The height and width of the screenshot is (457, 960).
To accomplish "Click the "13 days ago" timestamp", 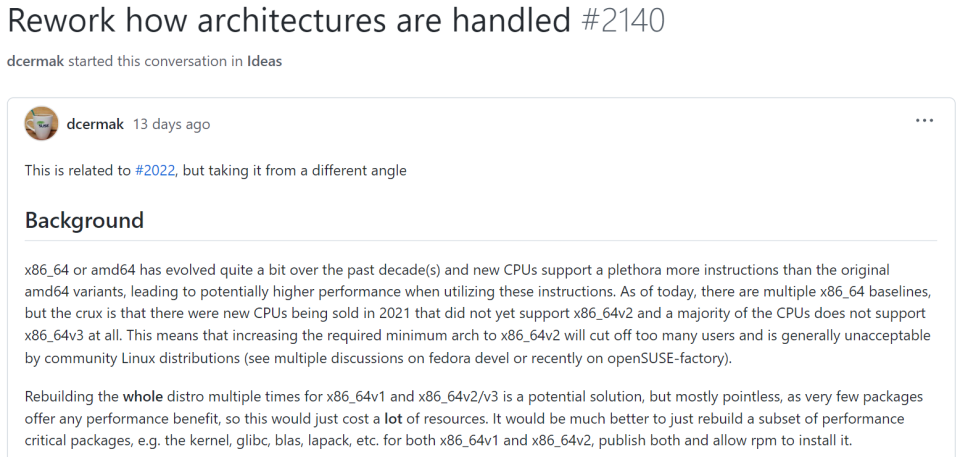I will click(171, 124).
